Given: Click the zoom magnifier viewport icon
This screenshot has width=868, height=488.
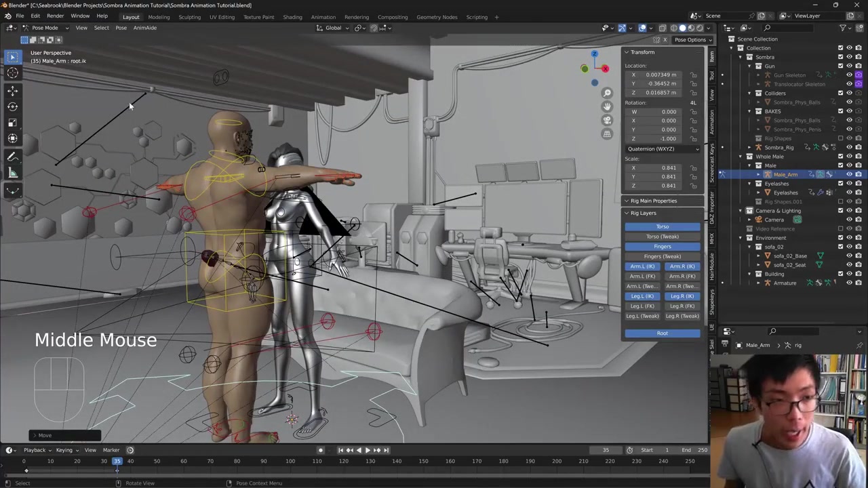Looking at the screenshot, I should tap(607, 93).
